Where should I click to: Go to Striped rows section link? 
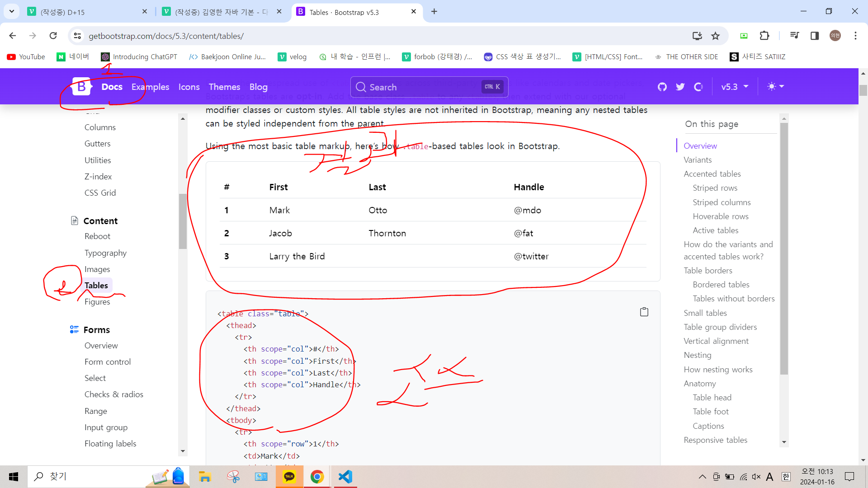[x=715, y=188]
